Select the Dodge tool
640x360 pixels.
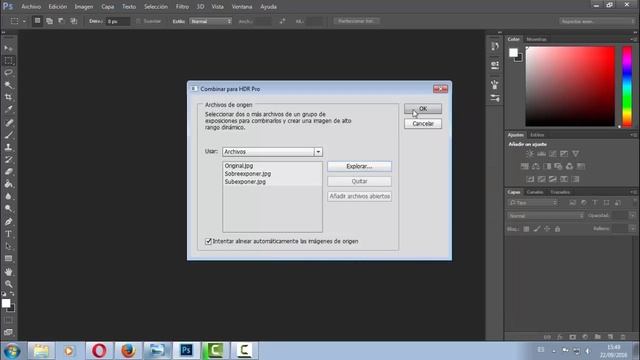(8, 209)
